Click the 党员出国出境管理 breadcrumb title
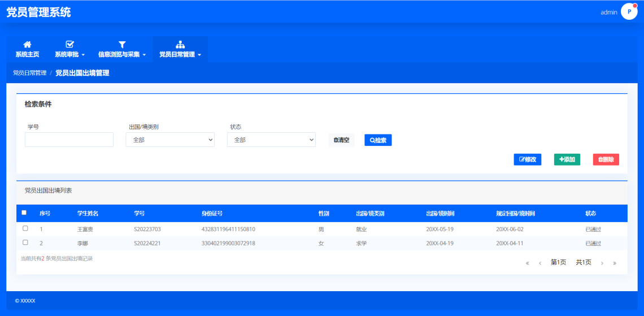Screen dimensions: 644x316 [82, 73]
